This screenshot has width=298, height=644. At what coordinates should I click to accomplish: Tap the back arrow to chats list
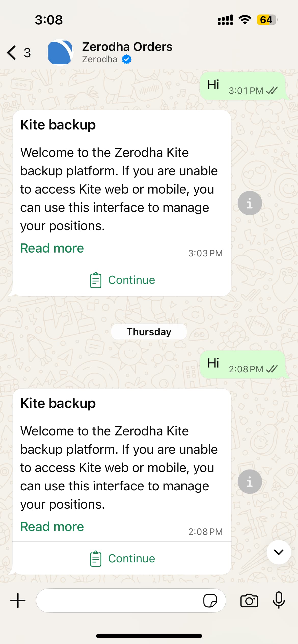click(x=12, y=53)
